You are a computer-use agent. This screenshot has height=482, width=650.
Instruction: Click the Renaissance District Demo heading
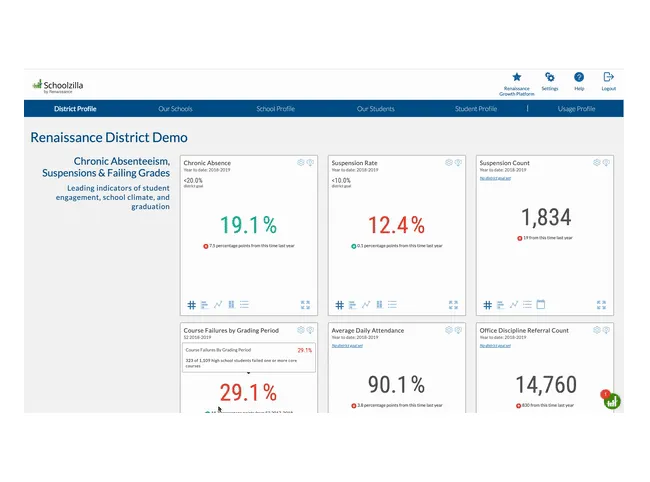tap(109, 137)
